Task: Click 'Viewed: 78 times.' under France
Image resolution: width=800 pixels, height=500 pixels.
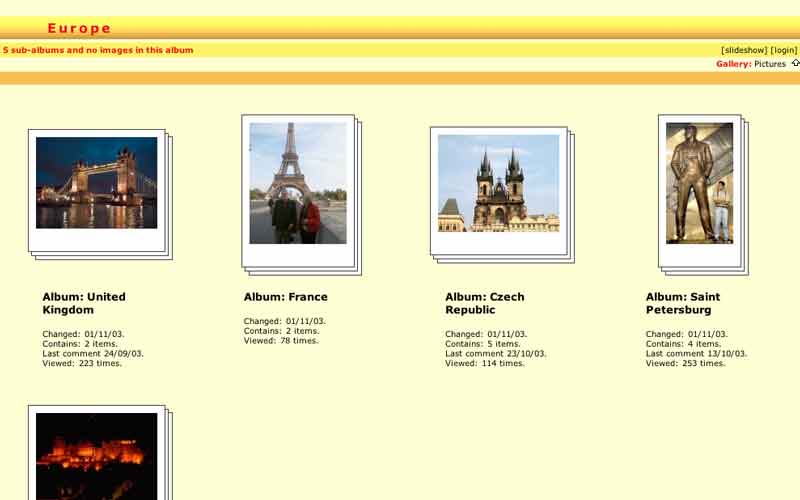Action: coord(281,340)
